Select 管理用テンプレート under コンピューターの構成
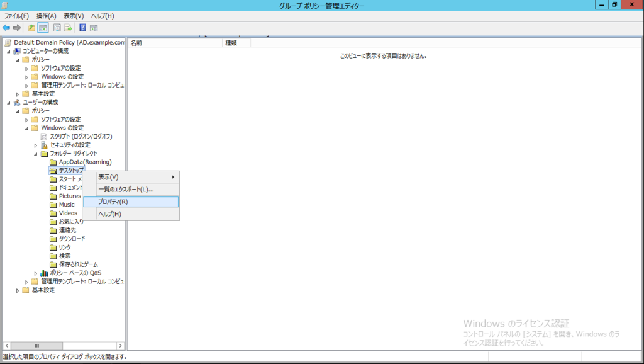644x364 pixels. (82, 85)
